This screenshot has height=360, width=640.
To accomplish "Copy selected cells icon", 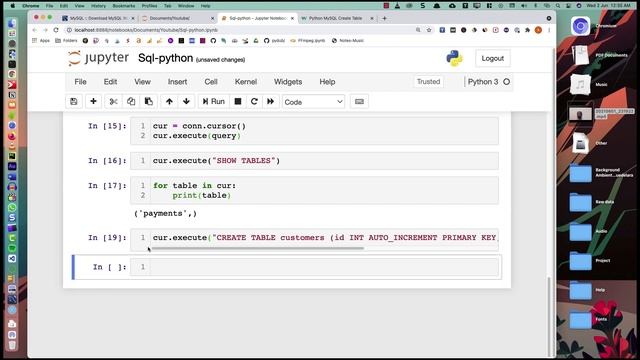I will (131, 102).
